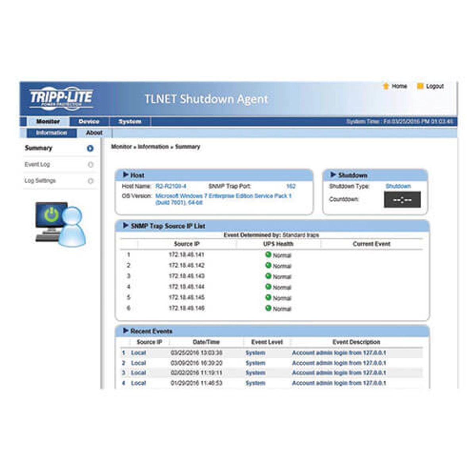Click the Logout folder icon
476x476 pixels.
pyautogui.click(x=420, y=86)
